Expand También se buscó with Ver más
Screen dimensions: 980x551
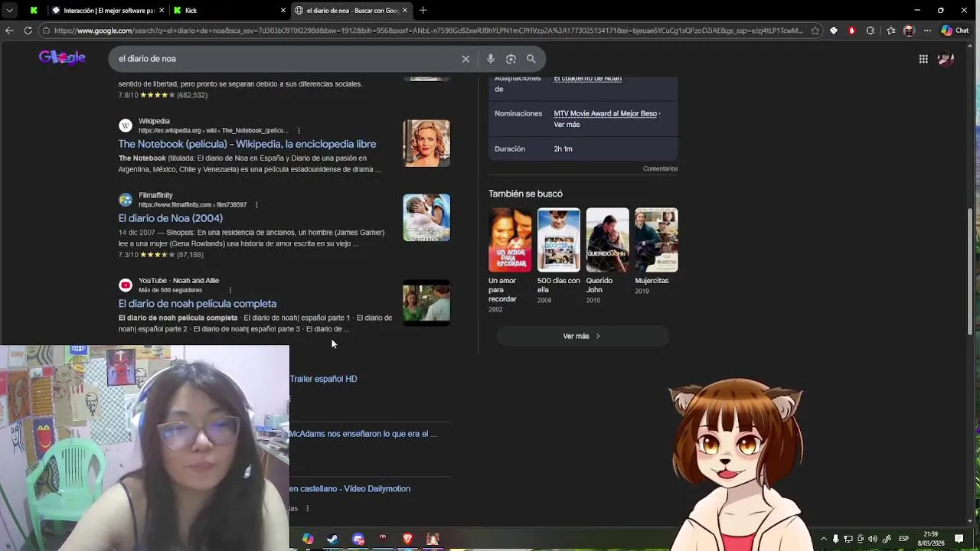(582, 336)
